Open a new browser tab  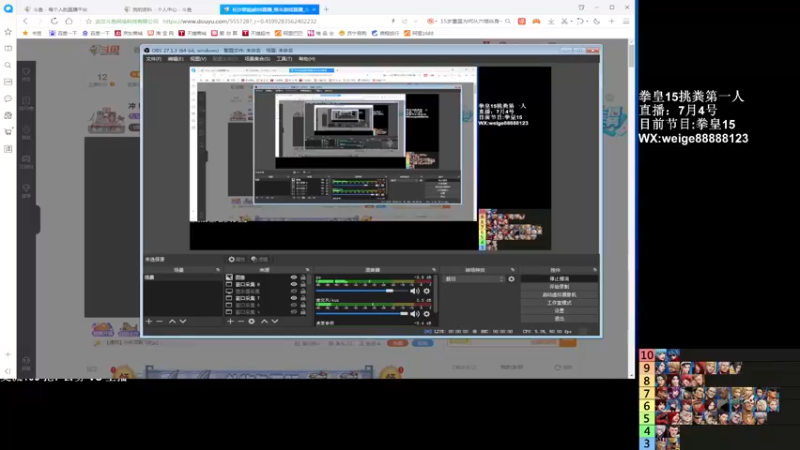(x=327, y=9)
